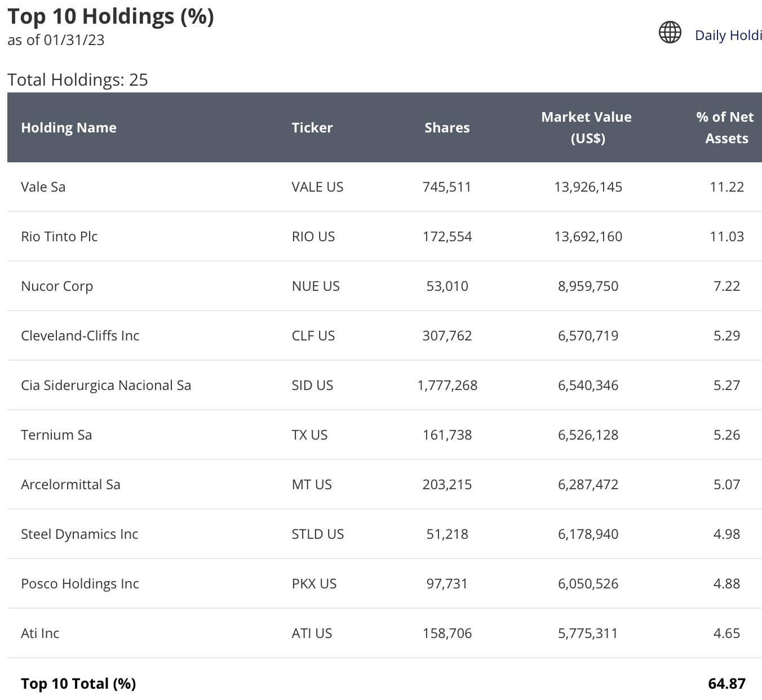The width and height of the screenshot is (762, 700).
Task: Select the Posco Holdings Inc holding name
Action: tap(80, 583)
